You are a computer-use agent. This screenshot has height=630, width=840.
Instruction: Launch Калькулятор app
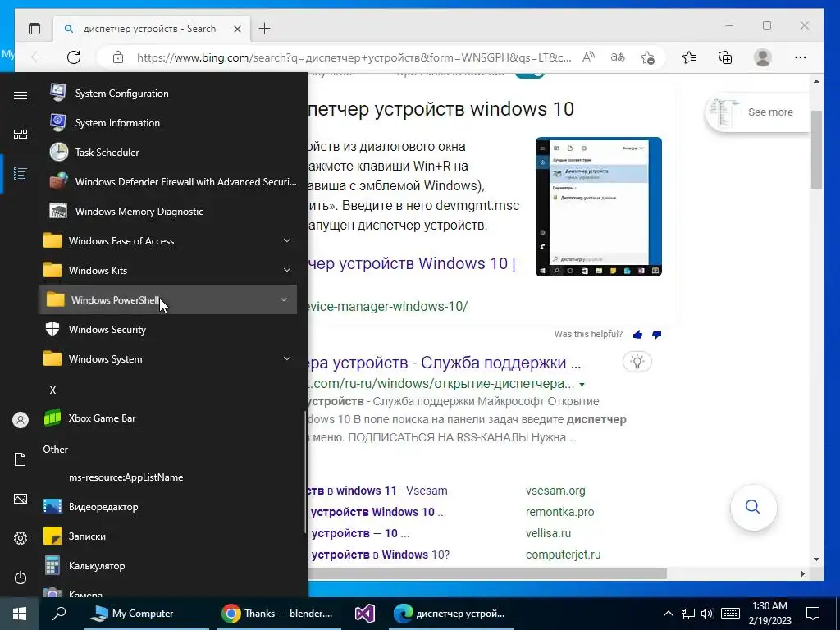[x=167, y=565]
